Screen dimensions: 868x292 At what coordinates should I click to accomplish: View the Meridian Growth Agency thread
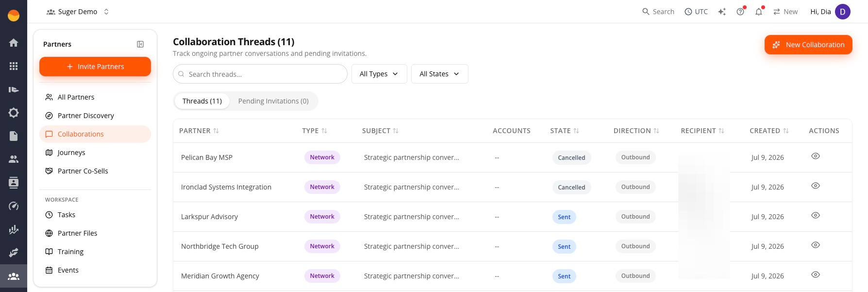click(816, 275)
